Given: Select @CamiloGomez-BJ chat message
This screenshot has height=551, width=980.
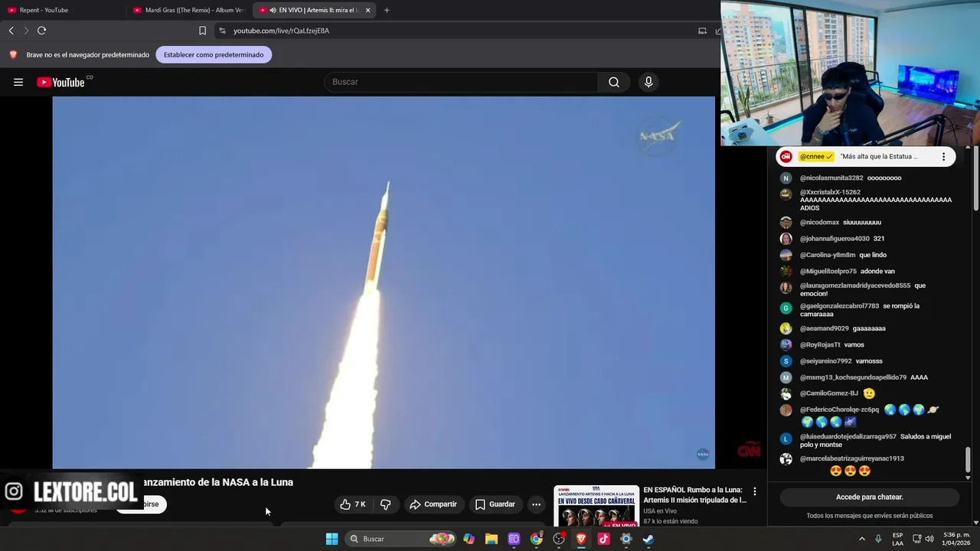Looking at the screenshot, I should 838,393.
